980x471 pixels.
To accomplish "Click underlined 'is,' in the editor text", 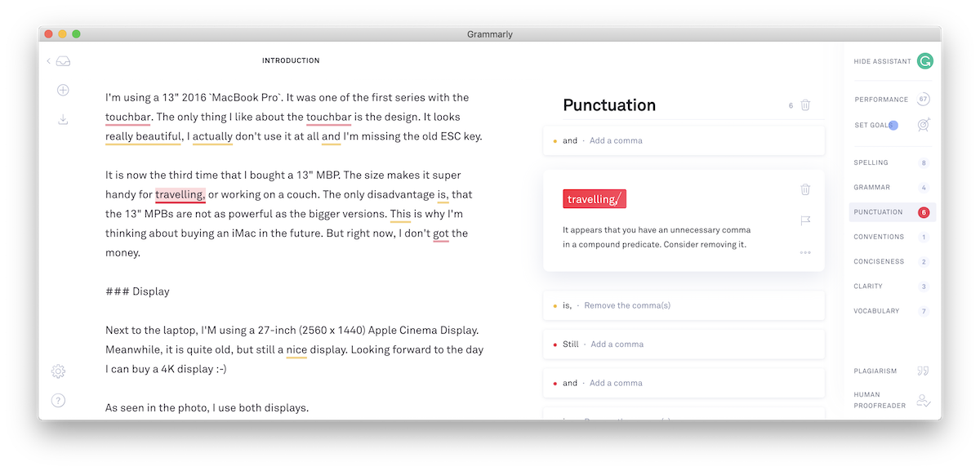I will pos(443,194).
